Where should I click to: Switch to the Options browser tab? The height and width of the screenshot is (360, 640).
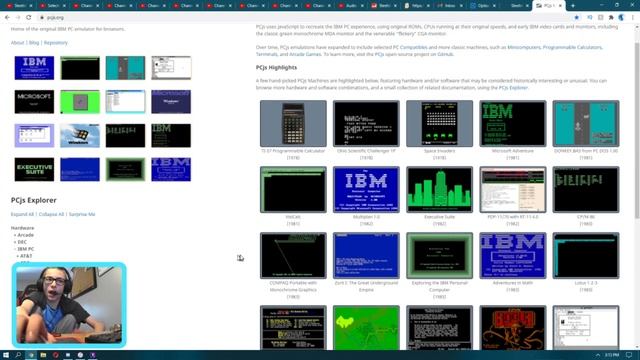click(483, 6)
